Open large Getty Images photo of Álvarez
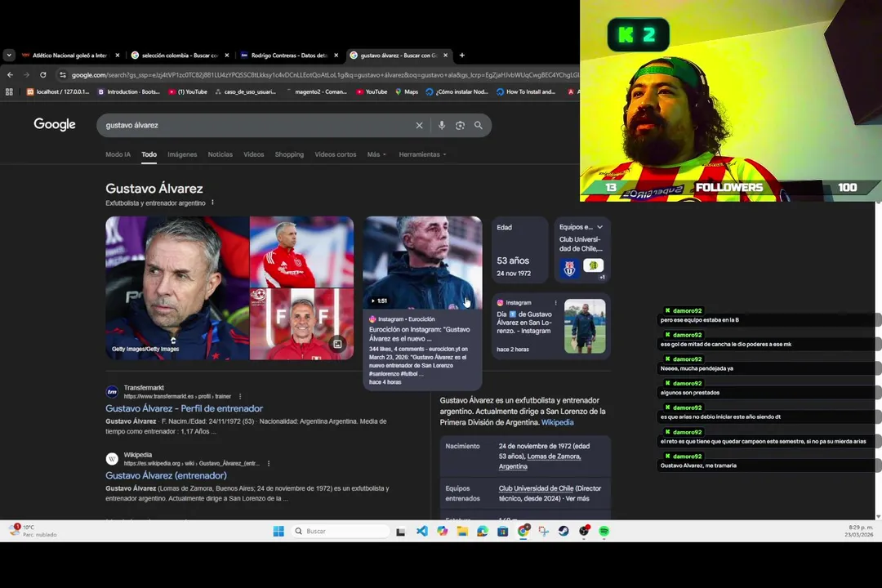This screenshot has width=882, height=588. pyautogui.click(x=177, y=288)
